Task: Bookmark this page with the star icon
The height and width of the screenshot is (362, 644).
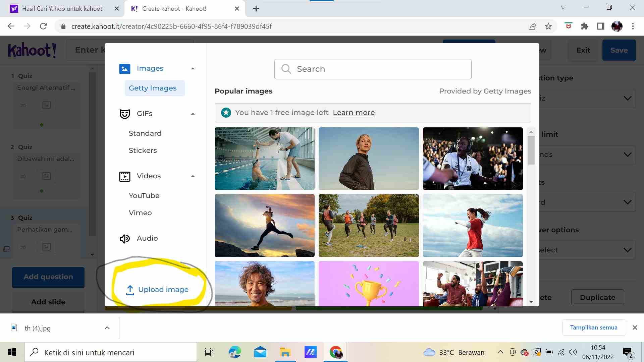Action: pos(548,26)
